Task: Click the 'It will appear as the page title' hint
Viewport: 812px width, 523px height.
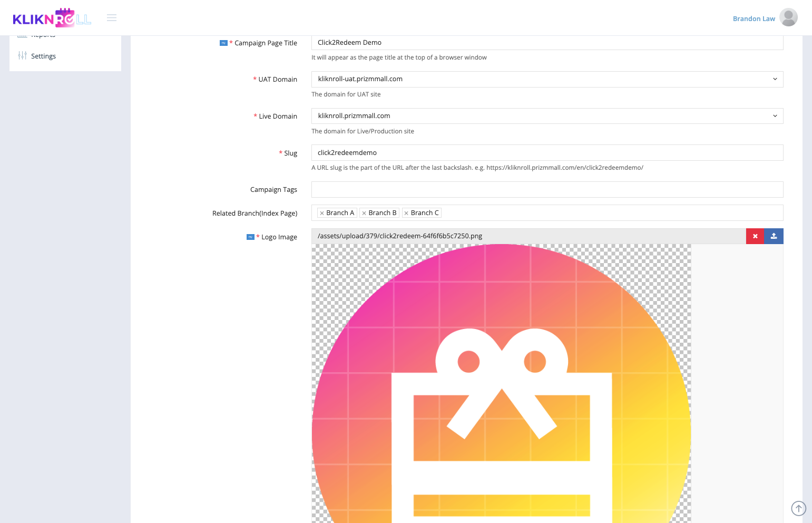Action: point(399,57)
